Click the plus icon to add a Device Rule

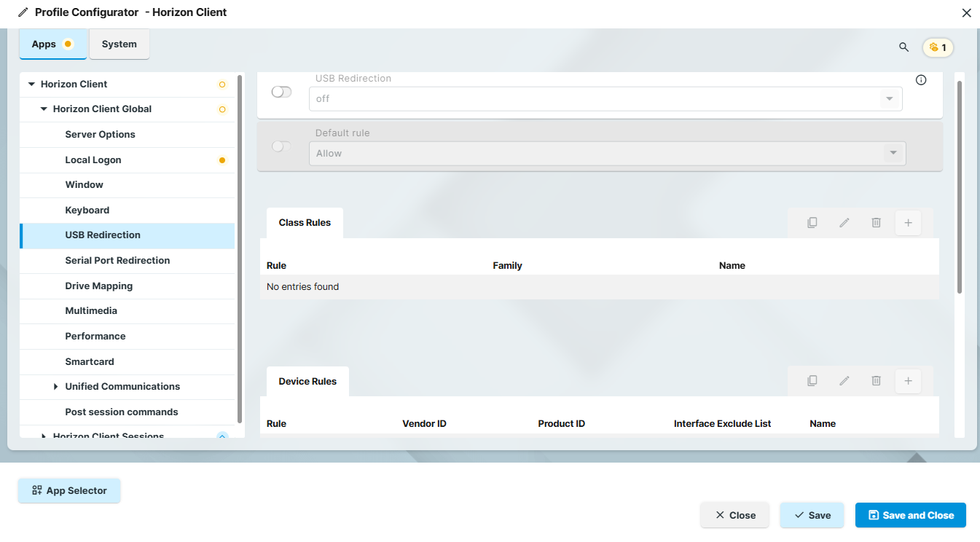(x=908, y=380)
